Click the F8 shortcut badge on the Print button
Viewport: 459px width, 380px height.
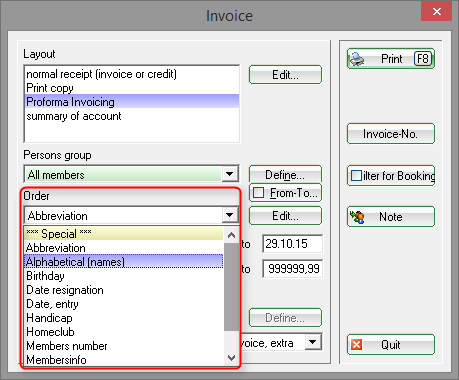423,59
